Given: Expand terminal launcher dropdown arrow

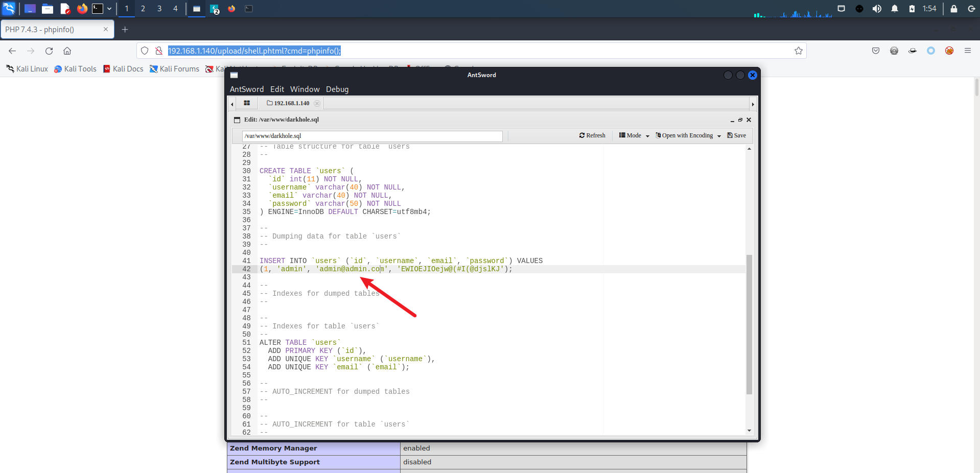Looking at the screenshot, I should (x=109, y=9).
